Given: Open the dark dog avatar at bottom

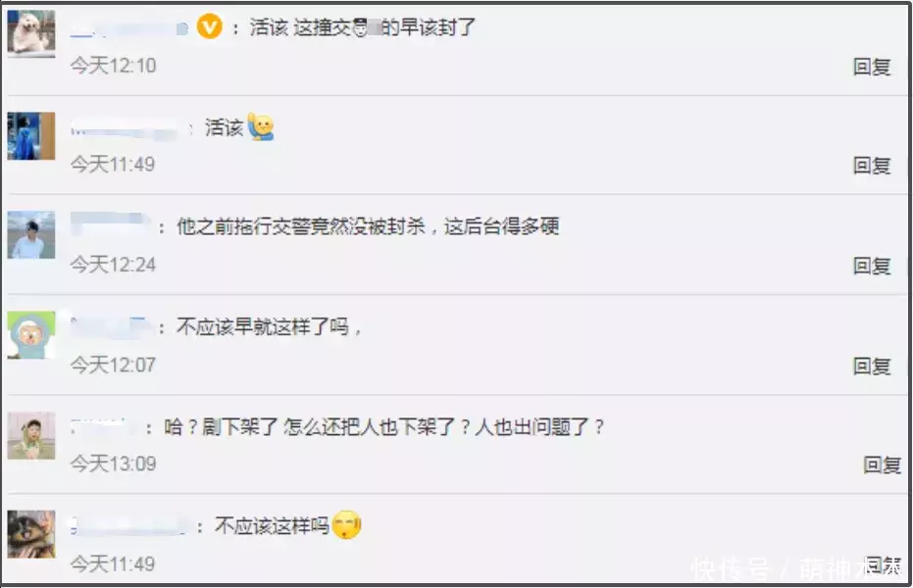Looking at the screenshot, I should click(30, 534).
